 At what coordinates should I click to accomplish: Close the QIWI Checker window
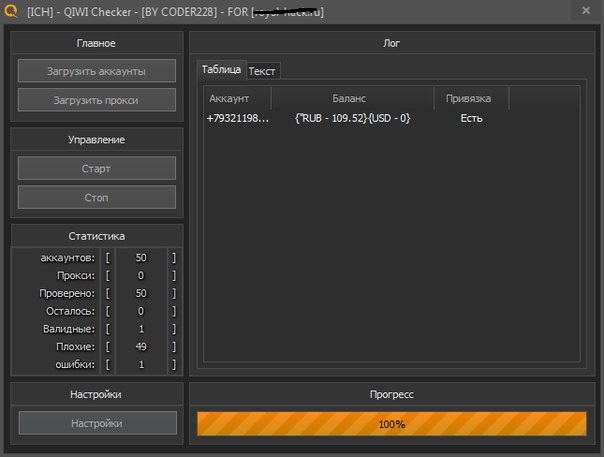586,11
